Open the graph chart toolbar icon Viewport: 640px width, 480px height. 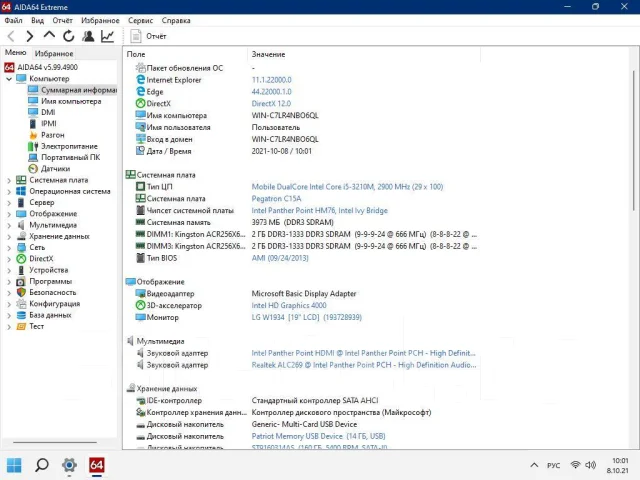click(107, 36)
